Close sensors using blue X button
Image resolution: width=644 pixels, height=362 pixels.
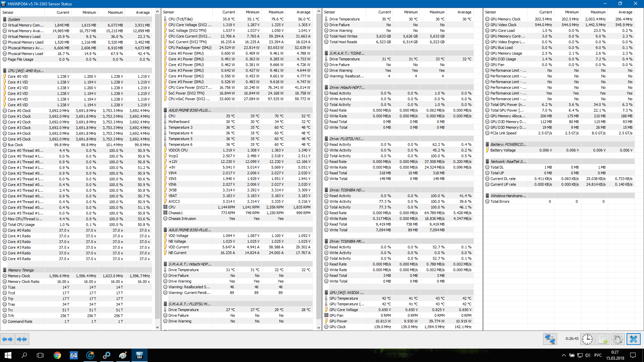(633, 339)
